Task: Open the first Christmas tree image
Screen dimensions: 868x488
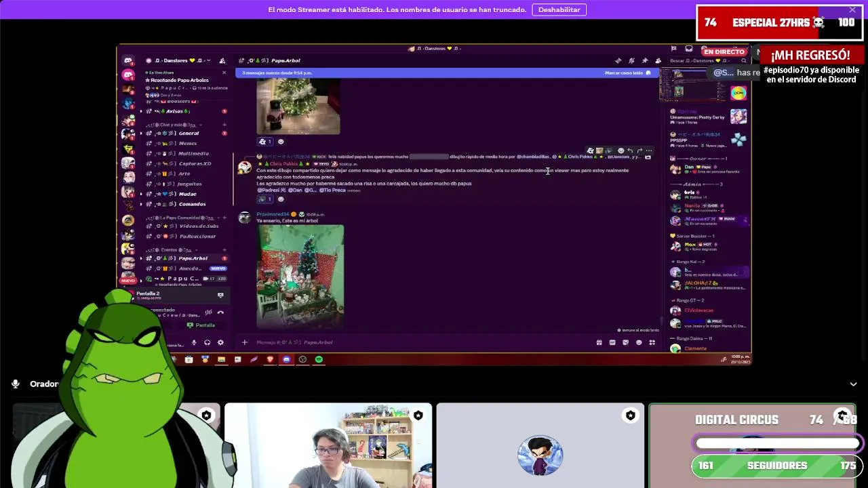Action: (x=298, y=106)
